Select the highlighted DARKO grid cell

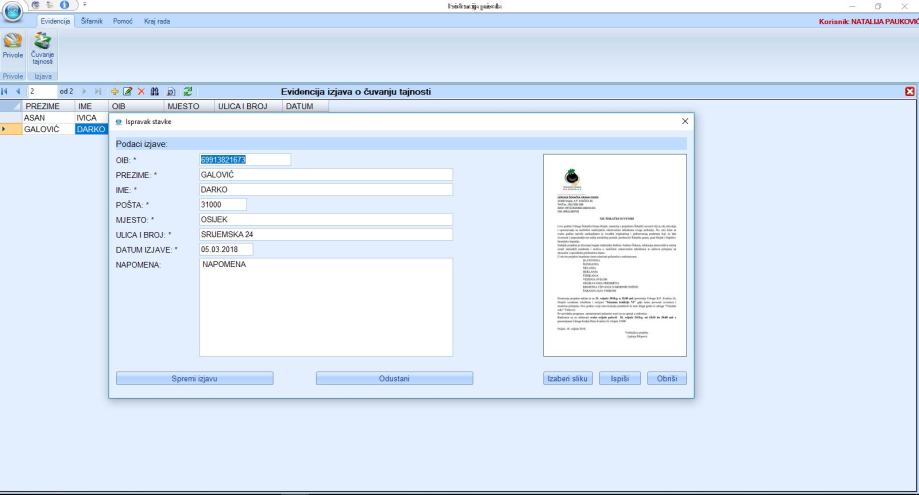pyautogui.click(x=91, y=129)
